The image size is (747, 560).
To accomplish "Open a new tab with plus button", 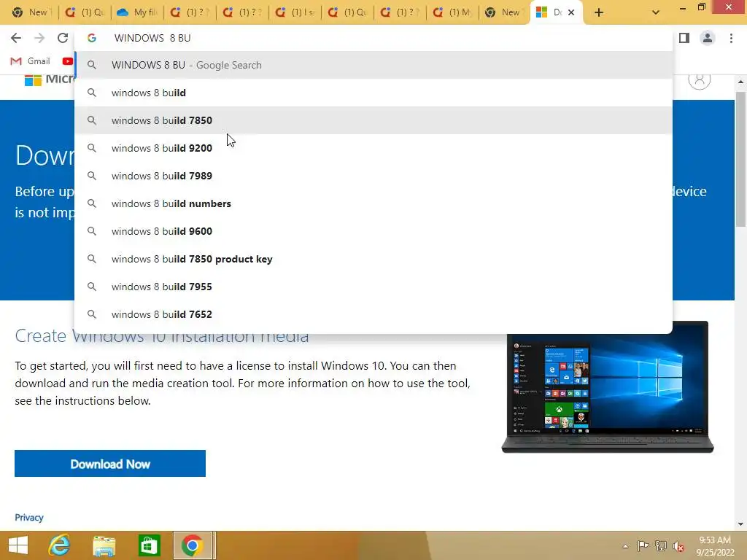I will coord(599,13).
